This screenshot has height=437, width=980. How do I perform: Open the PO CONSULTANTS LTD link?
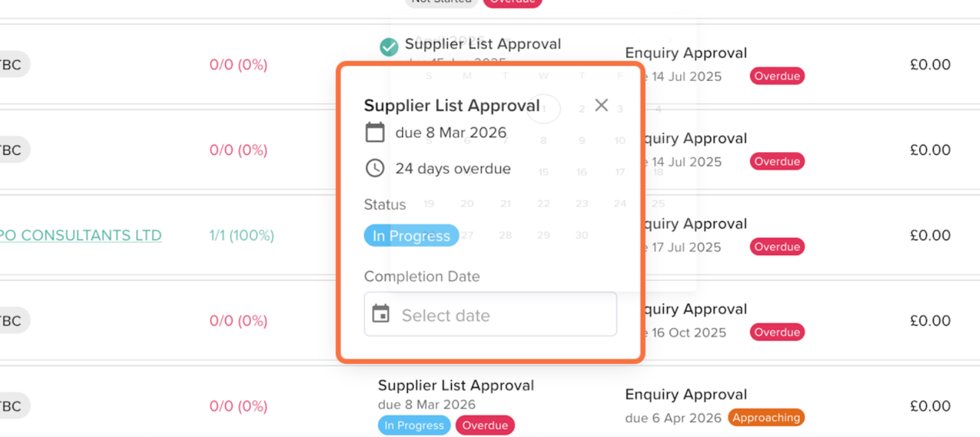pos(80,235)
